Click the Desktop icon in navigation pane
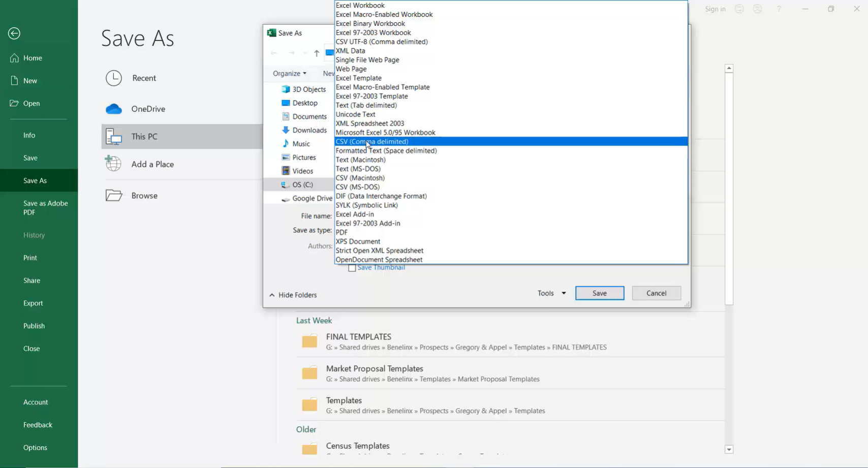This screenshot has height=468, width=868. (x=286, y=103)
